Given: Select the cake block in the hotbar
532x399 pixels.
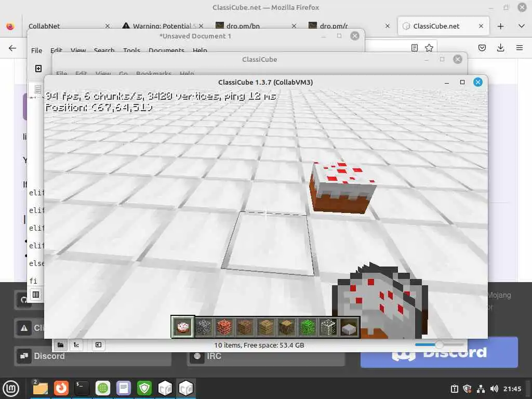Looking at the screenshot, I should pyautogui.click(x=183, y=327).
